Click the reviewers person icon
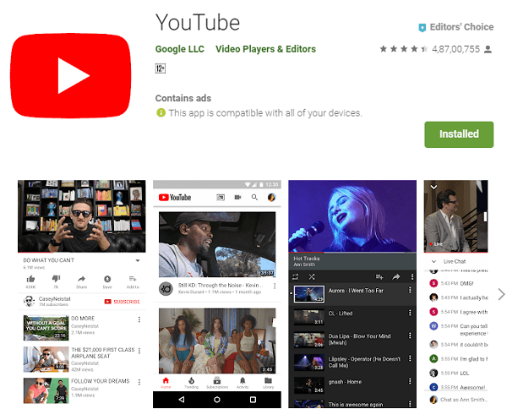 click(488, 49)
